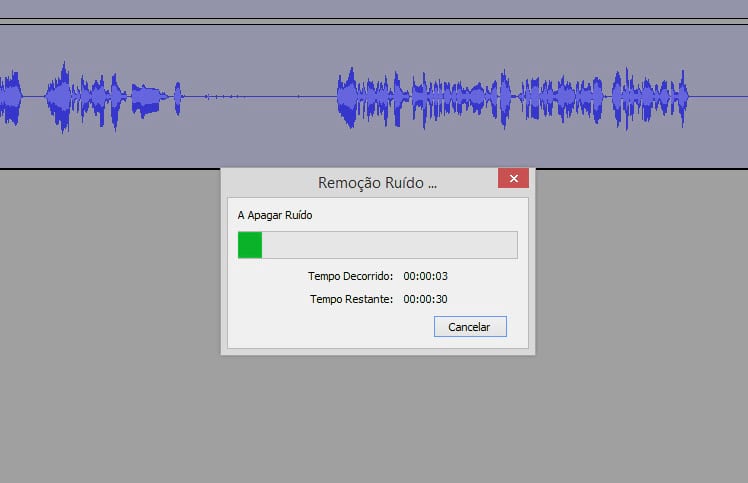
Task: Click the 'Remoção Ruído ...' dialog title
Action: (377, 183)
